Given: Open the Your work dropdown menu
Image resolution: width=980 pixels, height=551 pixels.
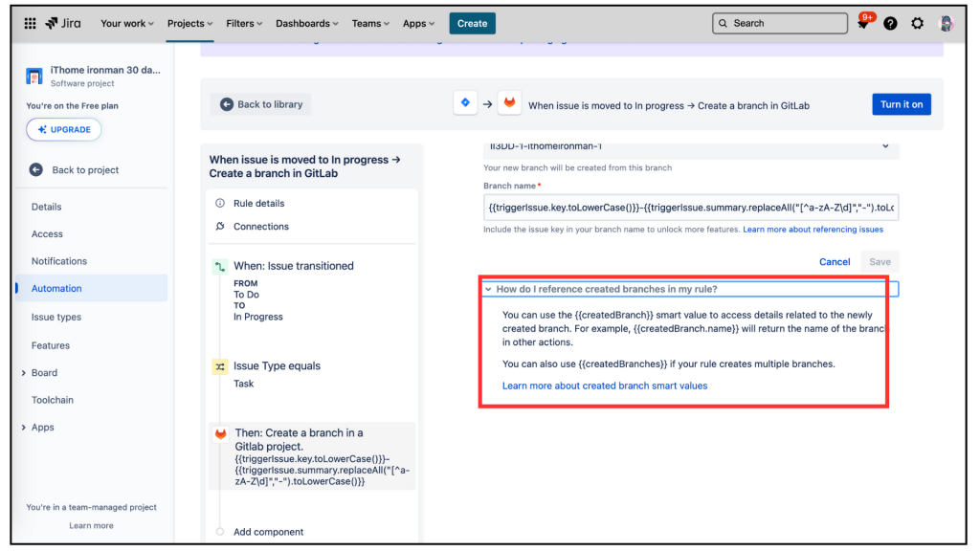Looking at the screenshot, I should [x=127, y=23].
